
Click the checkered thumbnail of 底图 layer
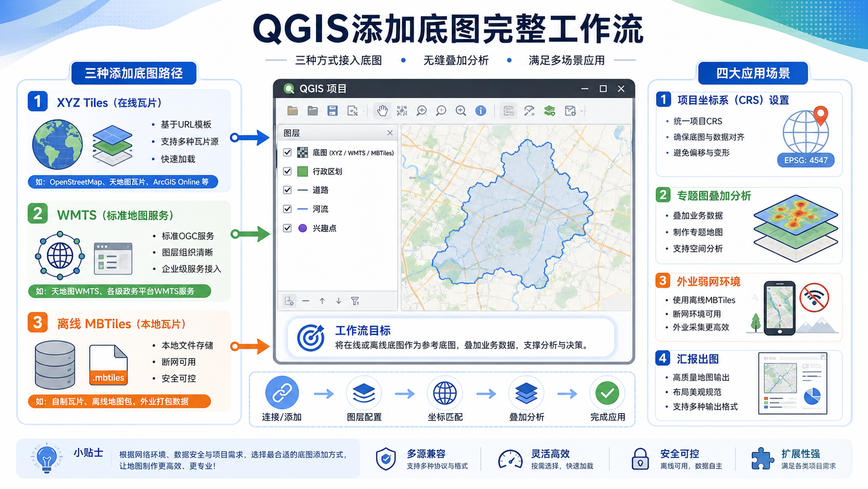tap(303, 153)
